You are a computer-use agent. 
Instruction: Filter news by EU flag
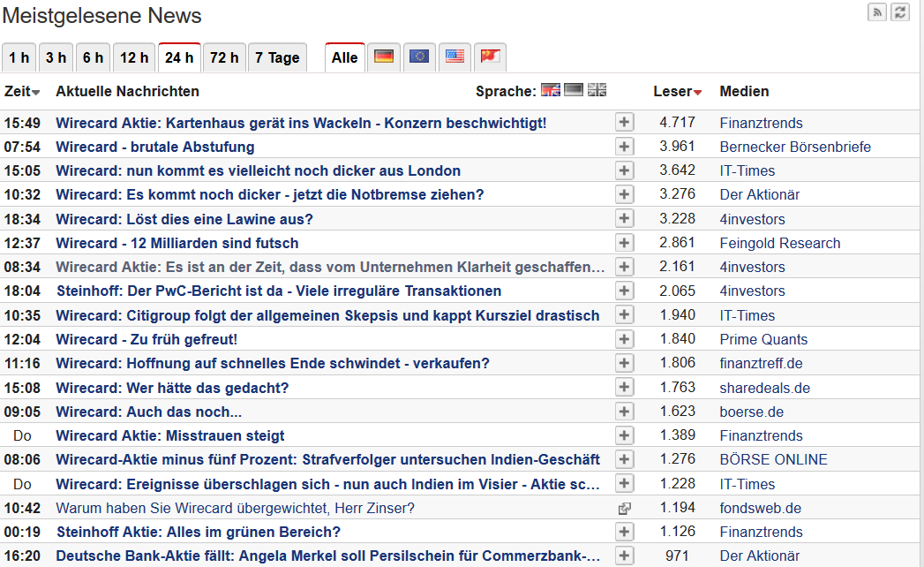[419, 57]
